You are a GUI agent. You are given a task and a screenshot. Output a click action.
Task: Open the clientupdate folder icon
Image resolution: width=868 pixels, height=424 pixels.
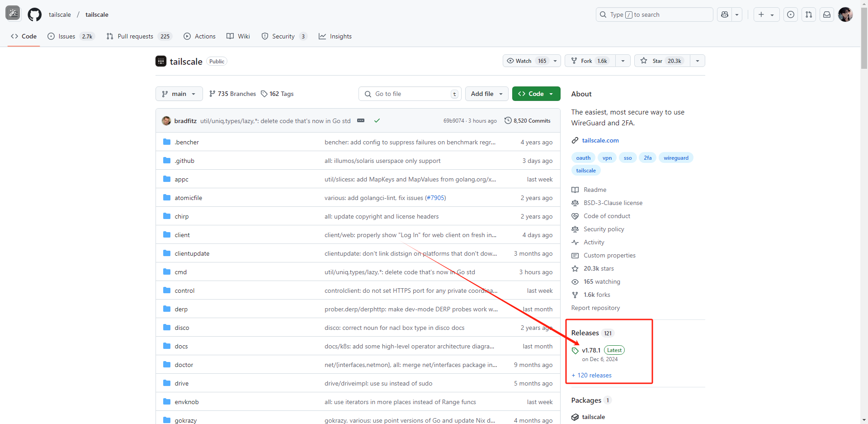(167, 253)
